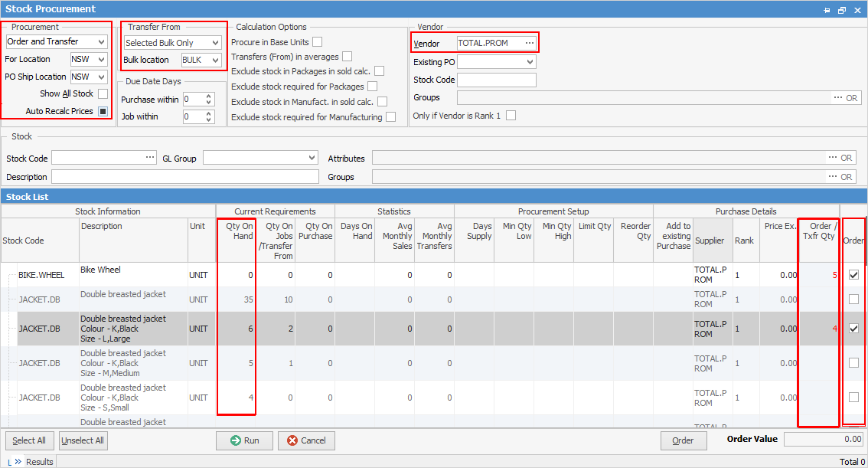Viewport: 868px width, 468px height.
Task: Cancel the stock procurement run
Action: coord(306,440)
